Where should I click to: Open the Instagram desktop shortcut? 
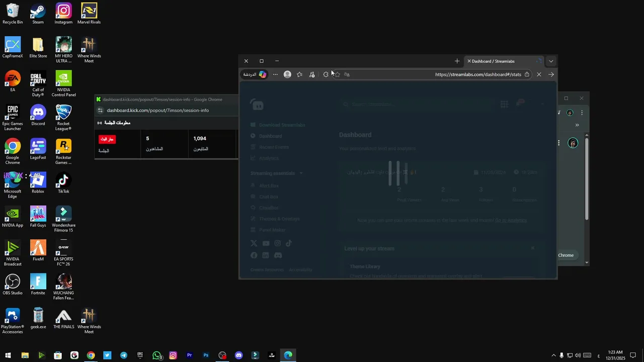tap(63, 14)
